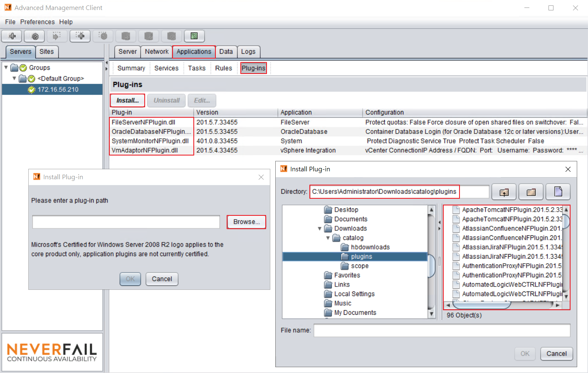
Task: Switch to the Data tab
Action: tap(226, 52)
